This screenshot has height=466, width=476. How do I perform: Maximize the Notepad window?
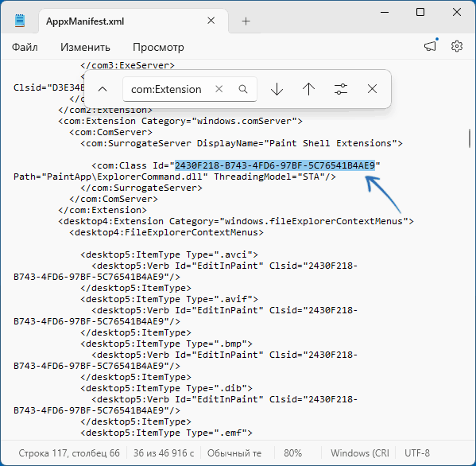click(x=420, y=12)
